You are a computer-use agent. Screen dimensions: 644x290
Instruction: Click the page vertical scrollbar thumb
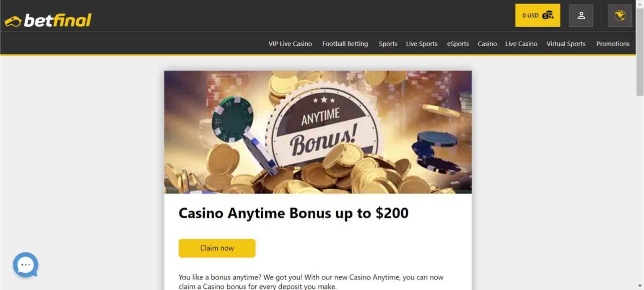[x=640, y=51]
